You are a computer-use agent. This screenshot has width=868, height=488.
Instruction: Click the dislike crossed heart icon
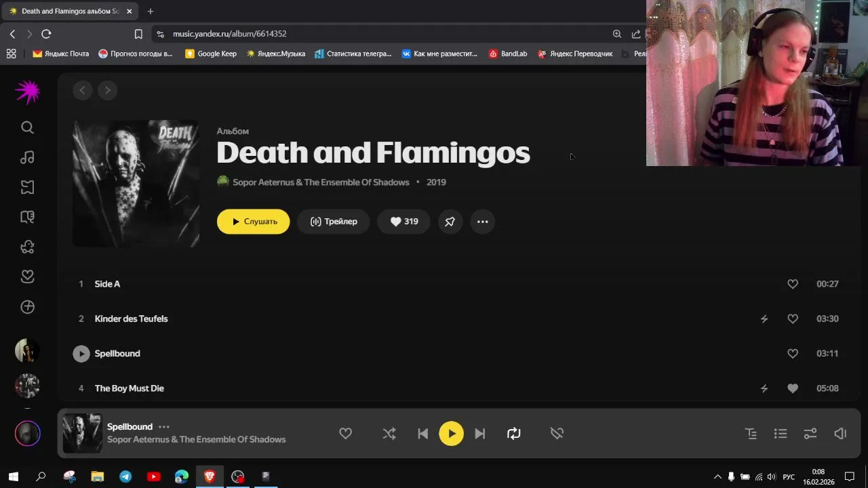[557, 434]
